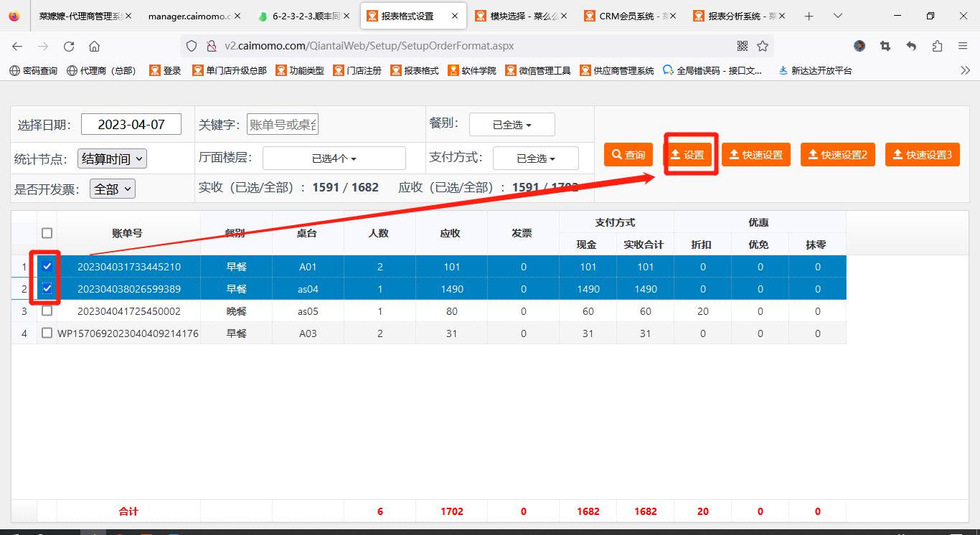Click the 查询 search button
Viewport: 980px width, 535px height.
tap(628, 154)
